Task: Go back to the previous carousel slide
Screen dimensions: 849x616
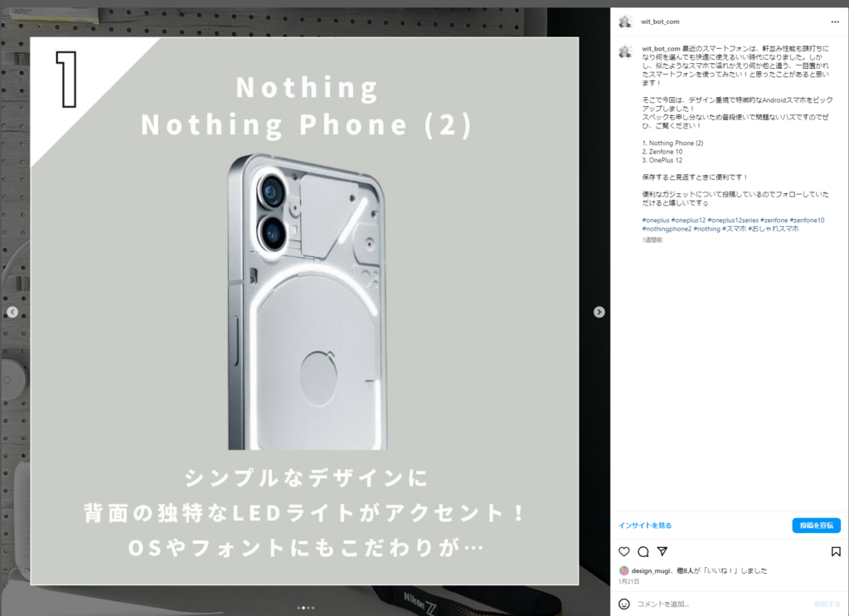Action: pos(12,312)
